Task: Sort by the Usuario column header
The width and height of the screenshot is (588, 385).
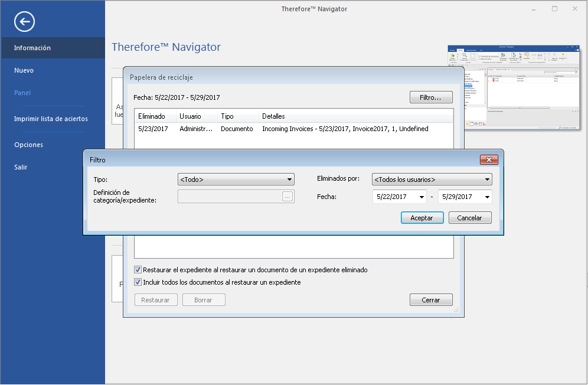Action: (x=197, y=116)
